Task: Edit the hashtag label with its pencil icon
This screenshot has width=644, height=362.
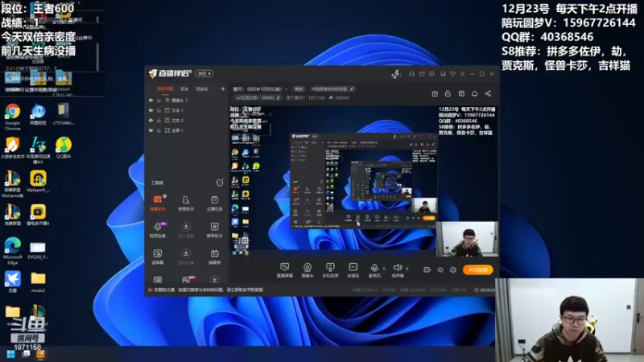Action: click(352, 88)
